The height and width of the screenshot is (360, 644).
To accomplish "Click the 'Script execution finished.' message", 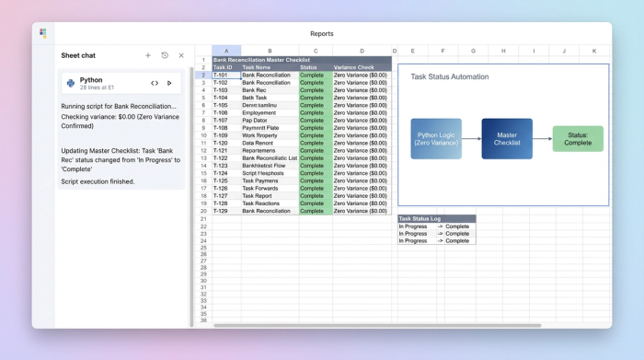I will [x=98, y=181].
